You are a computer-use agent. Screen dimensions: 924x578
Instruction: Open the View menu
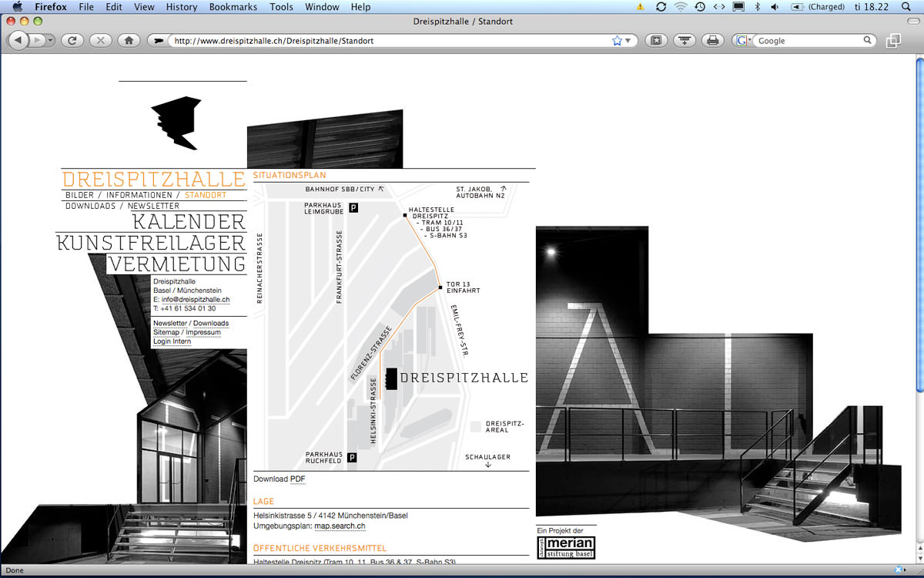(x=144, y=7)
